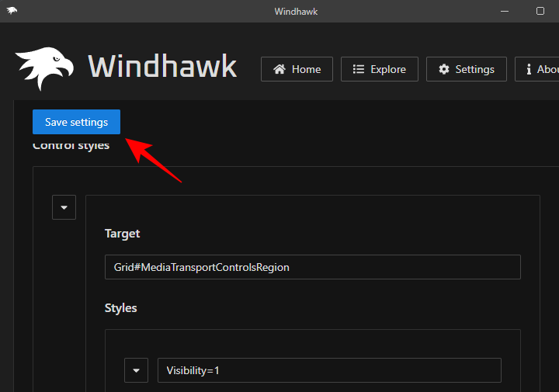Click the Windhawk wordmark in header
The height and width of the screenshot is (392, 559).
[x=162, y=67]
